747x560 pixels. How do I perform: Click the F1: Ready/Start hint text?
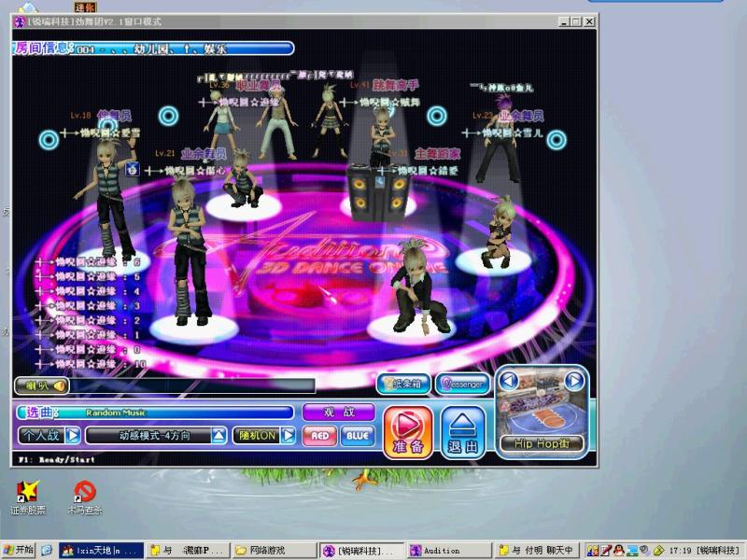57,459
